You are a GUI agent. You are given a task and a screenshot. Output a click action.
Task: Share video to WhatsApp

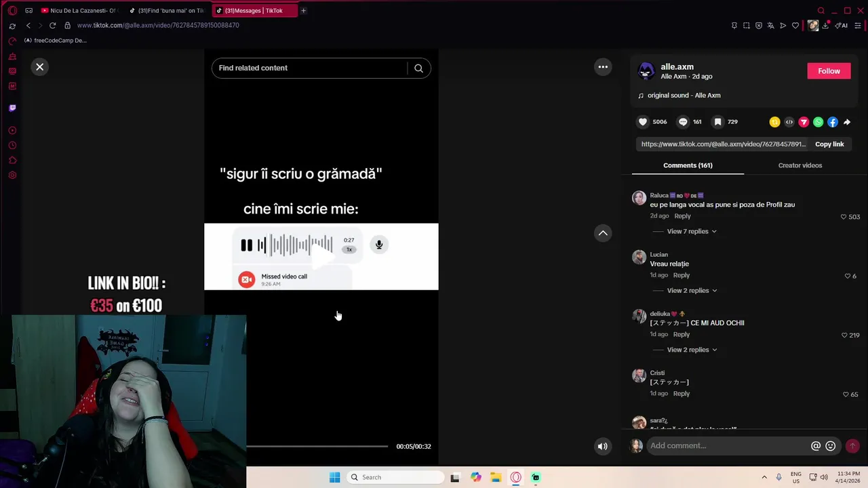click(818, 122)
